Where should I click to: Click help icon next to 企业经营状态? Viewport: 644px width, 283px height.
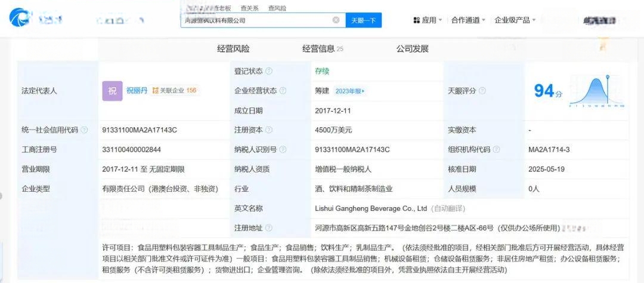pyautogui.click(x=283, y=91)
